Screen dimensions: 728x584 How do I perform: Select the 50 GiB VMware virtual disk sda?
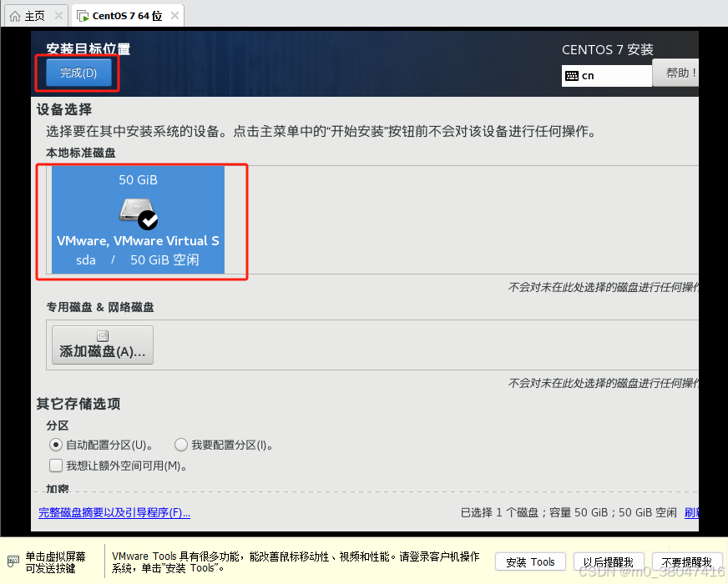(x=138, y=219)
